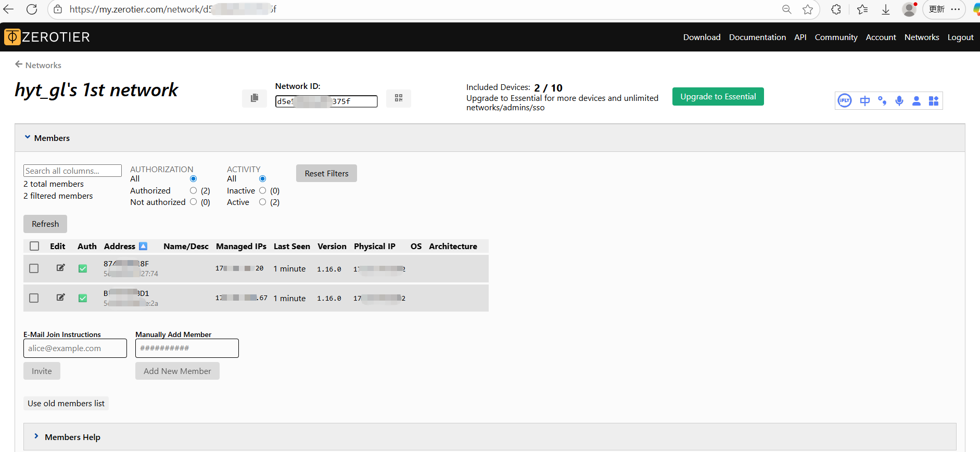Sort by Managed IPs column header
This screenshot has height=452, width=980.
(241, 246)
